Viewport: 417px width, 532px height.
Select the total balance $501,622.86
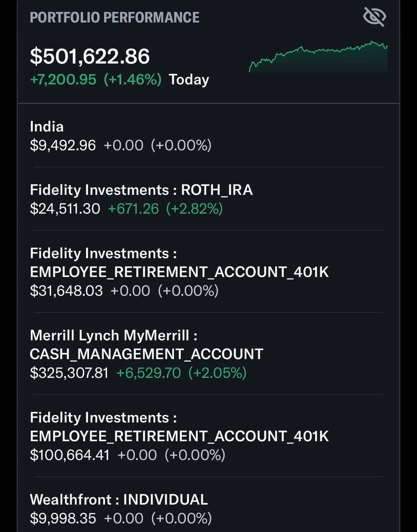pos(90,56)
